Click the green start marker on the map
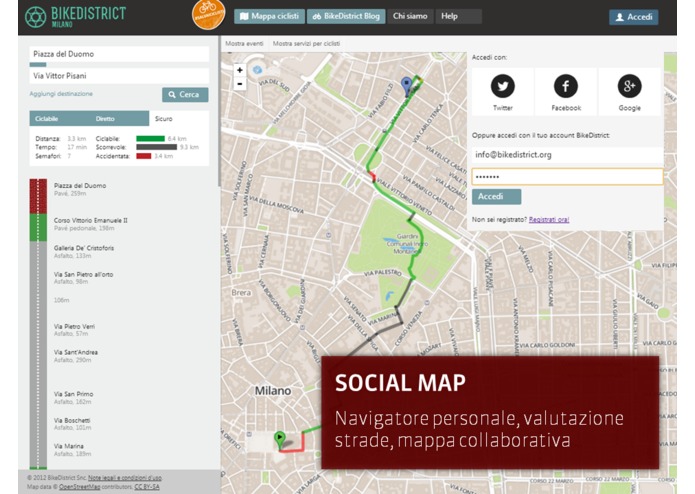The width and height of the screenshot is (695, 494). (280, 440)
